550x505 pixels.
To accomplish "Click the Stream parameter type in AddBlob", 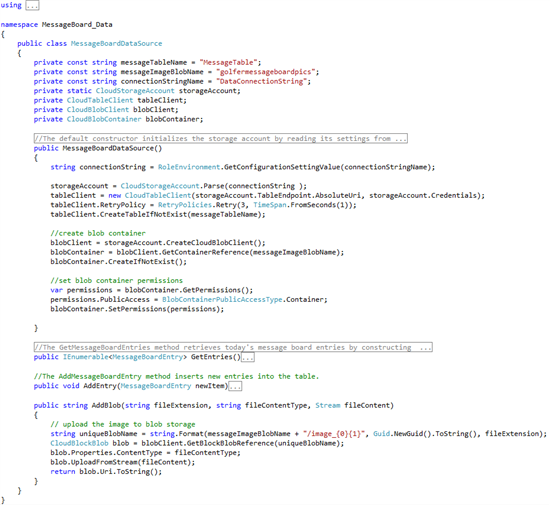I will pos(328,405).
